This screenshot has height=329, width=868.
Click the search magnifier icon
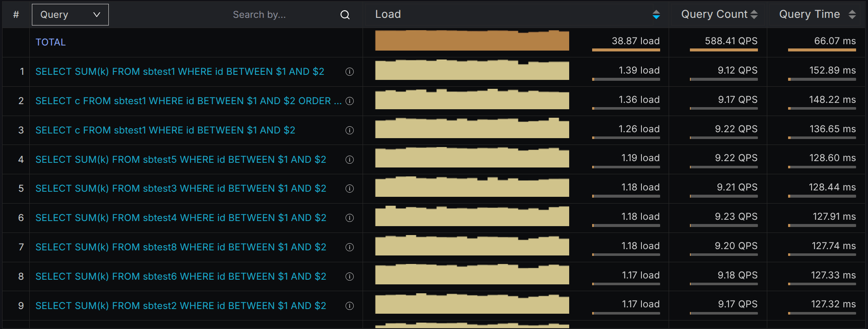[x=345, y=15]
